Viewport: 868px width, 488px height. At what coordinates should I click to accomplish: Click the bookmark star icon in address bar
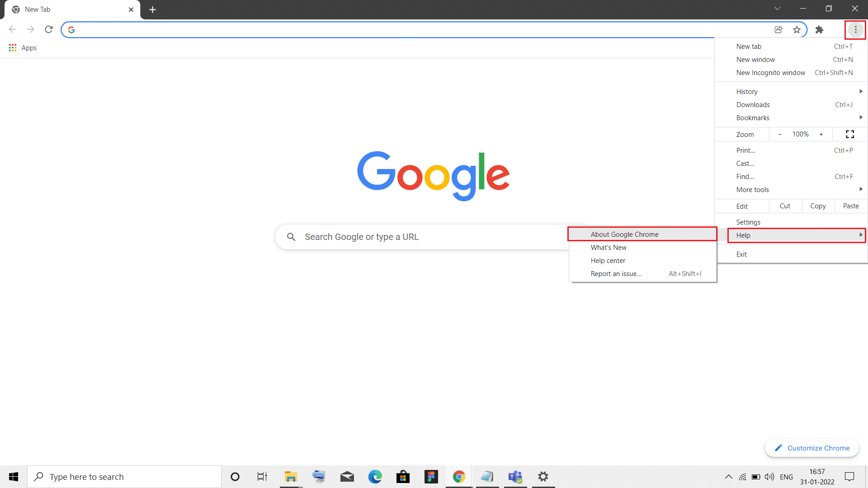point(797,29)
